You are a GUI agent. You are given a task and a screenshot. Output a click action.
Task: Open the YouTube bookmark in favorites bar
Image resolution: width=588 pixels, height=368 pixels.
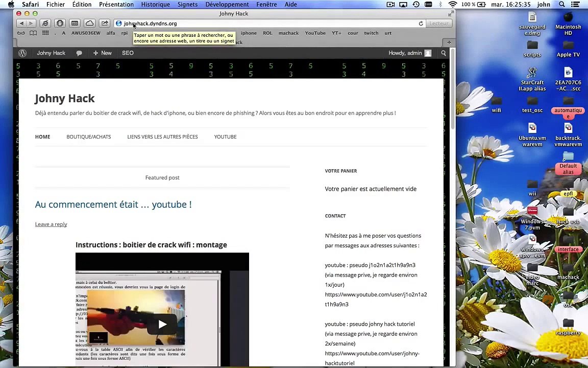pos(315,33)
